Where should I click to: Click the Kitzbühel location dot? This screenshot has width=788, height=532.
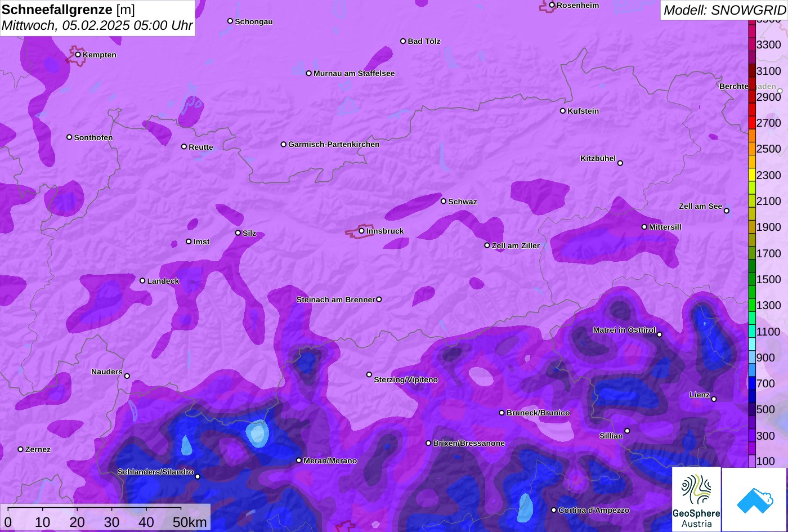[620, 163]
